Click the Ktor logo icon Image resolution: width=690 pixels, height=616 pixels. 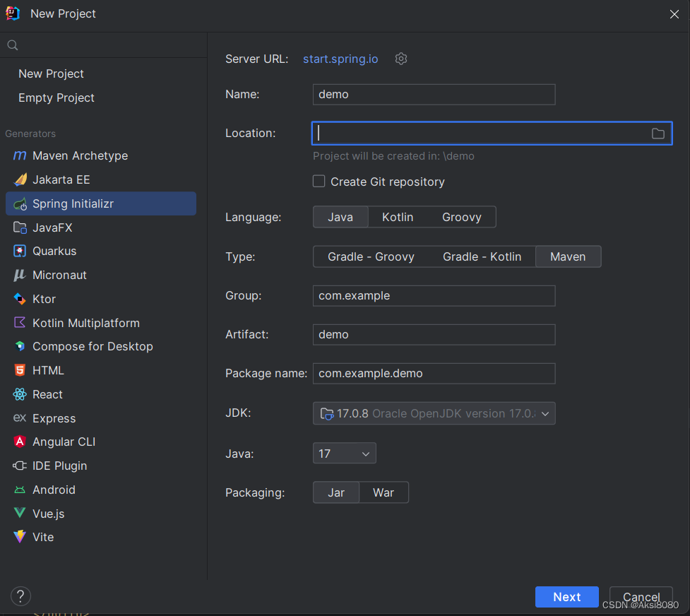tap(20, 299)
